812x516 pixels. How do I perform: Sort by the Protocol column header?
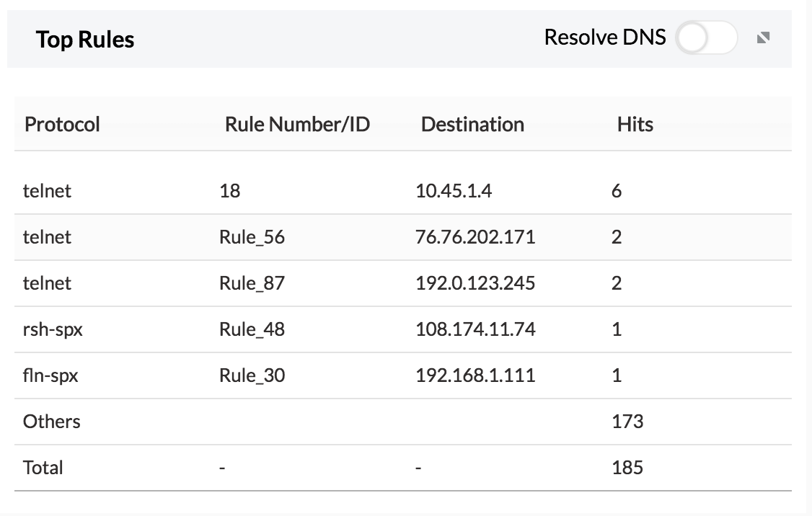62,124
